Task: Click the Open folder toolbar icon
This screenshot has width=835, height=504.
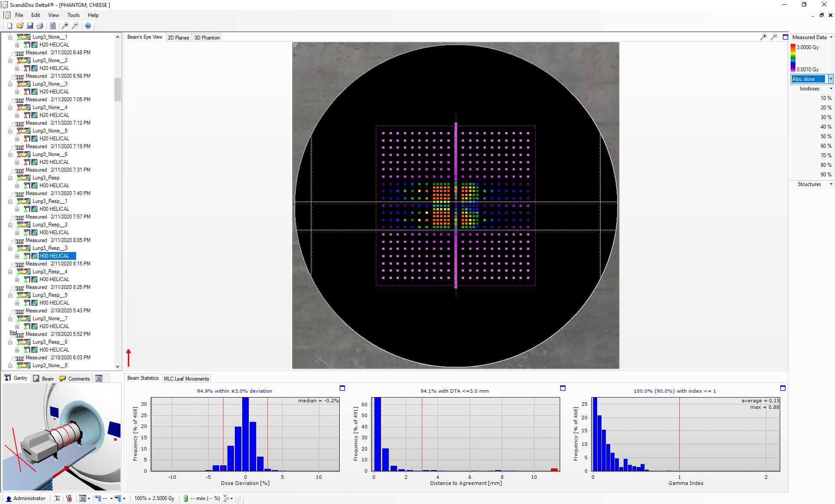Action: click(20, 26)
